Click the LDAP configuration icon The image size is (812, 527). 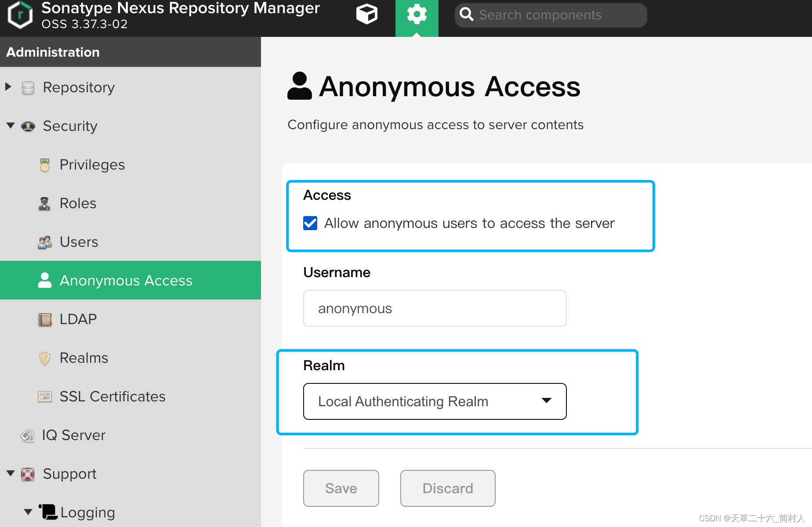click(44, 319)
